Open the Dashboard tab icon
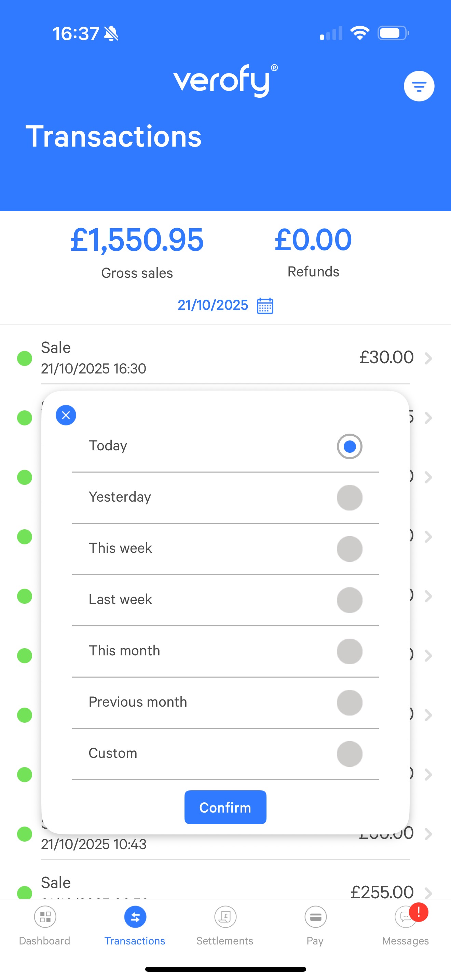This screenshot has width=451, height=980. 45,917
